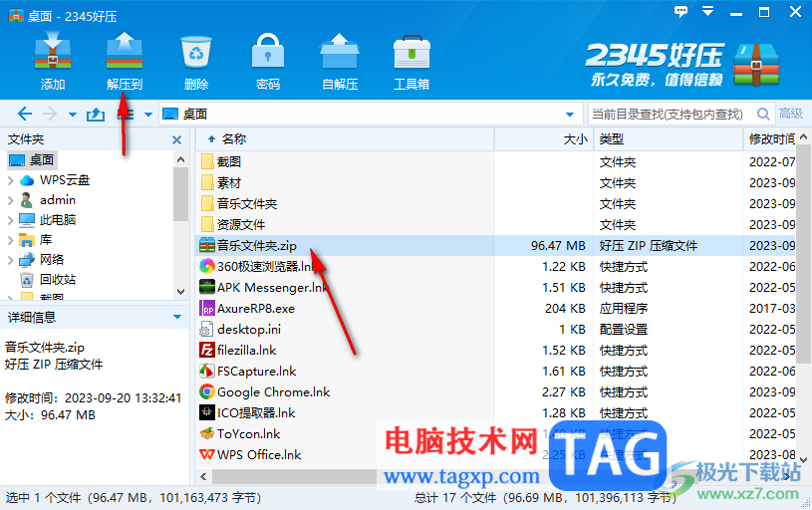The height and width of the screenshot is (510, 812).
Task: Click the file list vertical scrollbar
Action: [803, 254]
